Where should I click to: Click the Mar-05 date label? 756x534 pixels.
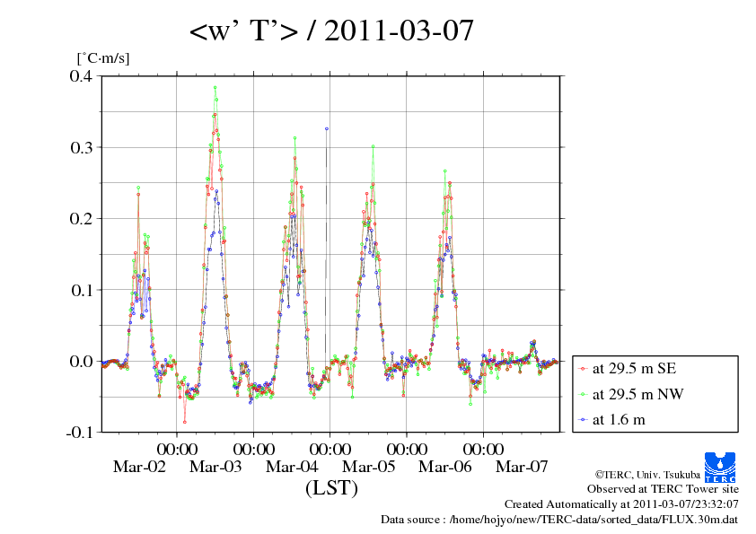point(368,466)
